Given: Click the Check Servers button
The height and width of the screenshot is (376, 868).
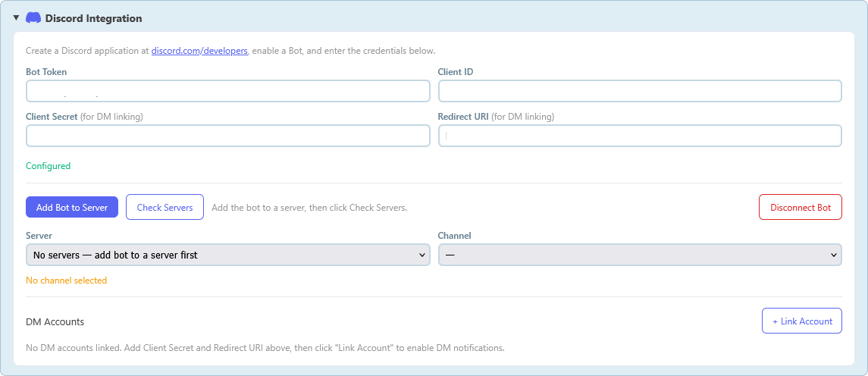Looking at the screenshot, I should (165, 207).
